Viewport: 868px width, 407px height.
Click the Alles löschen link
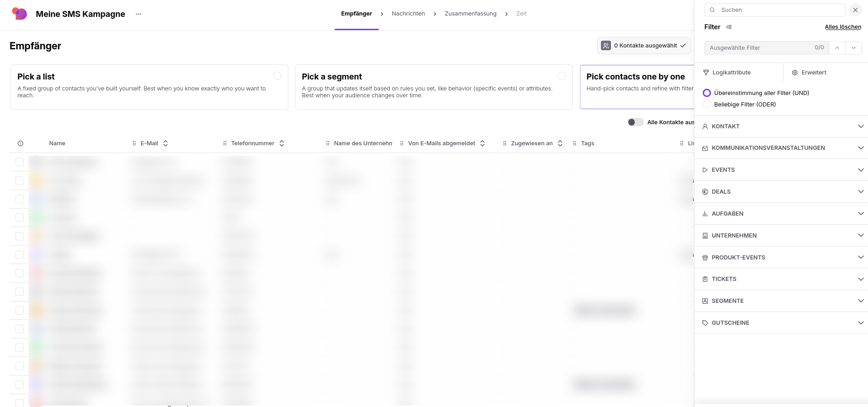pyautogui.click(x=843, y=27)
